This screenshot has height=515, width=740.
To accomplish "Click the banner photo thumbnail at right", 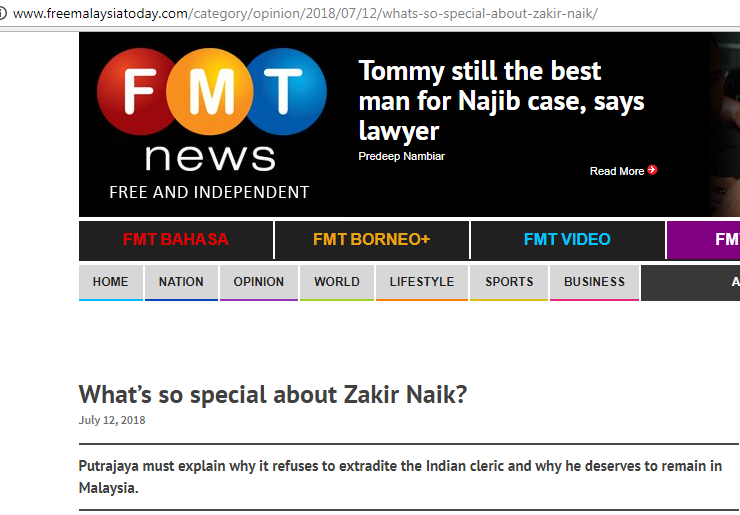I will click(724, 124).
